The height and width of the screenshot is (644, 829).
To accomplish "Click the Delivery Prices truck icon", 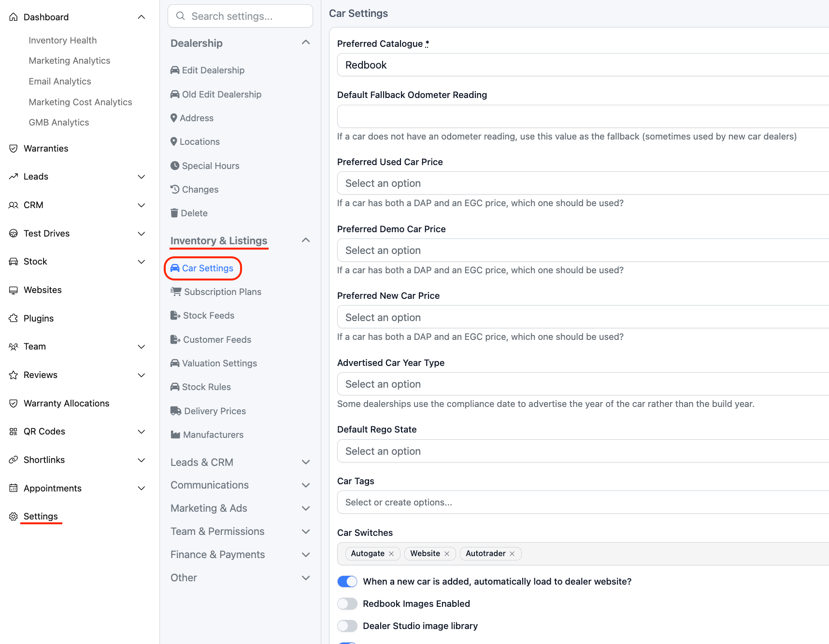I will [x=176, y=411].
